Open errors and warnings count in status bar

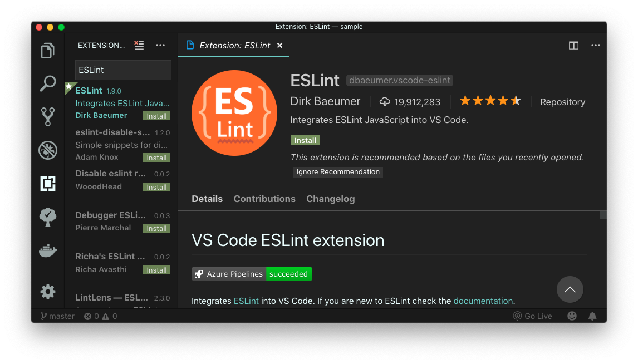point(101,316)
